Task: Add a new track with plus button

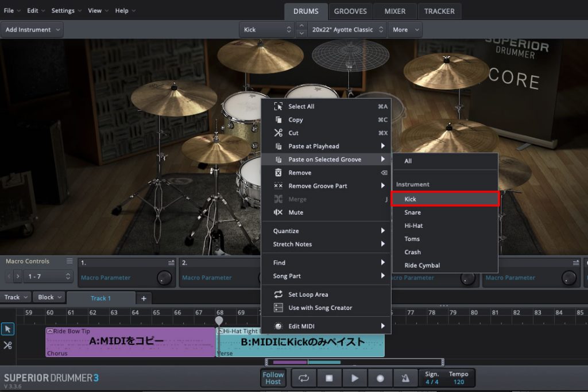Action: coord(144,298)
